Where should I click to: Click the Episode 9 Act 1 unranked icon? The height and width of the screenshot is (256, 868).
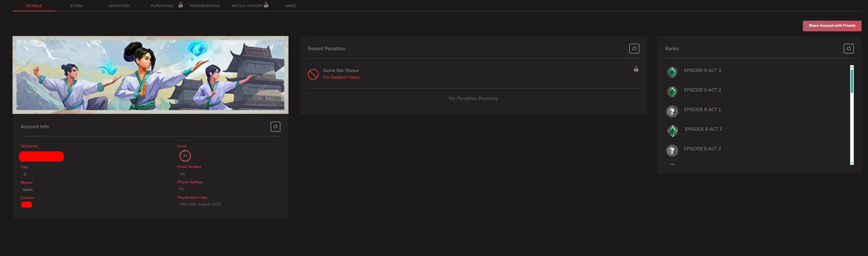tap(672, 111)
